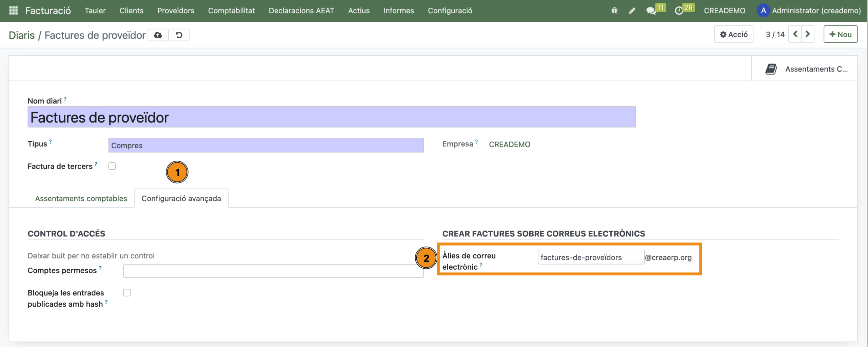Screen dimensions: 868x347
Task: Go to previous record arrow
Action: coord(795,34)
